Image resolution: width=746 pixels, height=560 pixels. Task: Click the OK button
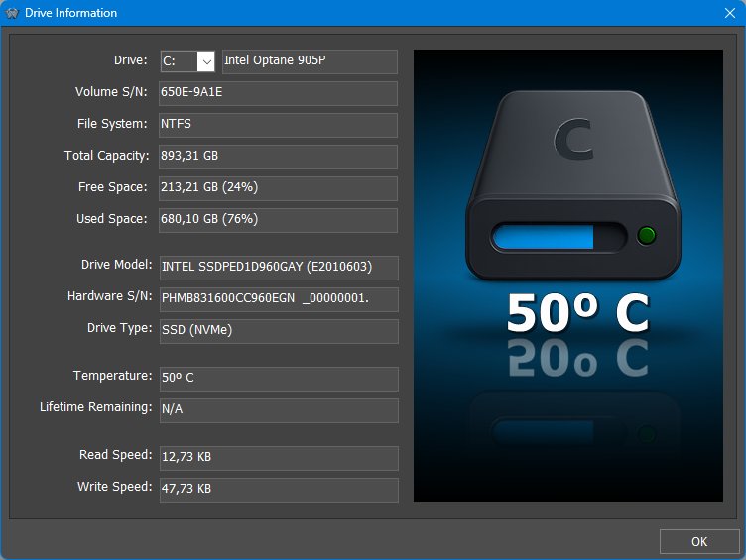click(699, 541)
